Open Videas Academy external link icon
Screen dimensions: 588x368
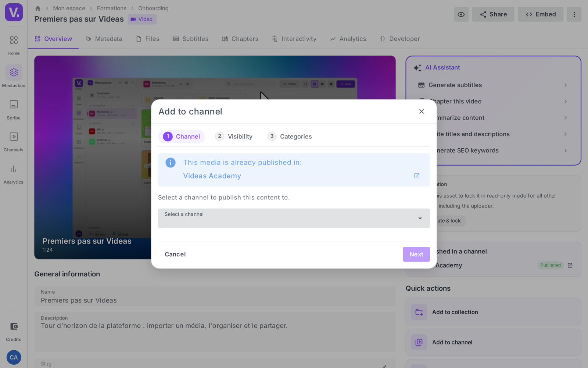(x=417, y=176)
